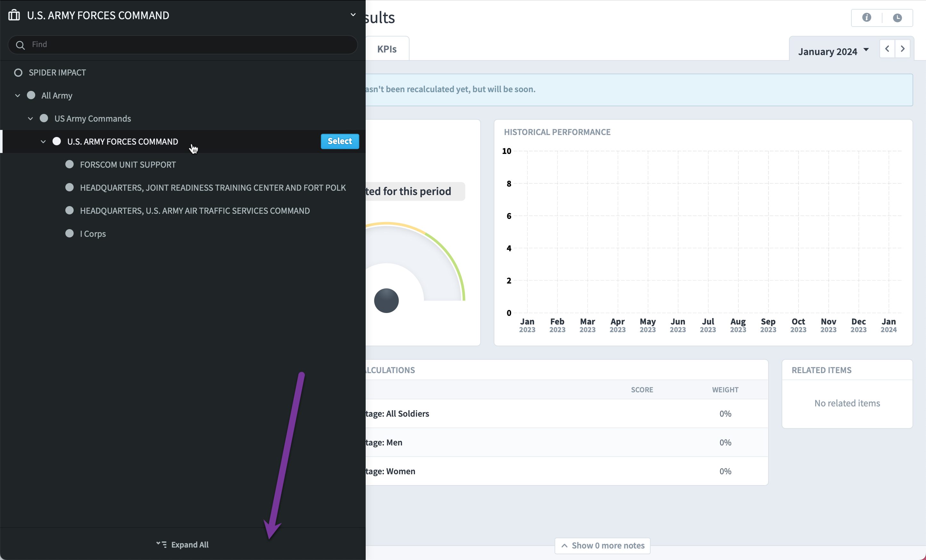This screenshot has height=560, width=926.
Task: Click the No related items text
Action: (x=847, y=404)
